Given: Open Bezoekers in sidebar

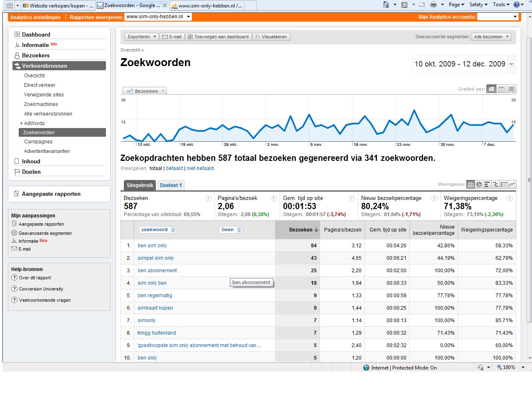Looking at the screenshot, I should 35,55.
